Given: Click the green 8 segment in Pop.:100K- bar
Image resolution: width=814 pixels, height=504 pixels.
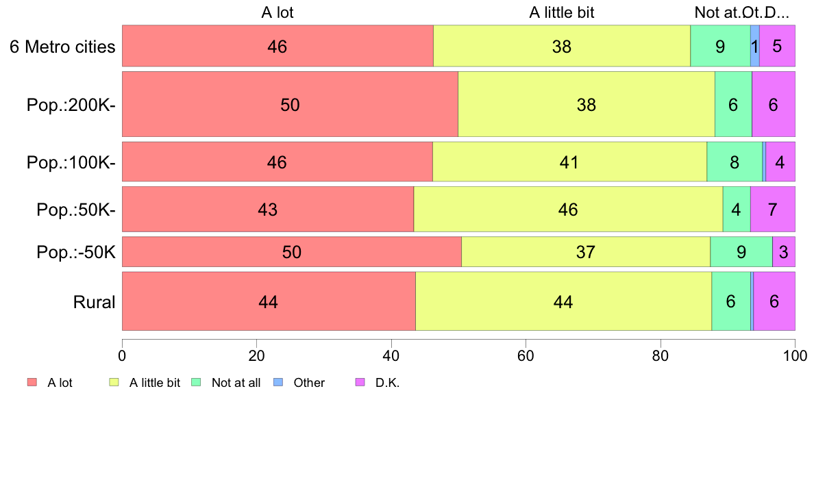Looking at the screenshot, I should coord(734,163).
